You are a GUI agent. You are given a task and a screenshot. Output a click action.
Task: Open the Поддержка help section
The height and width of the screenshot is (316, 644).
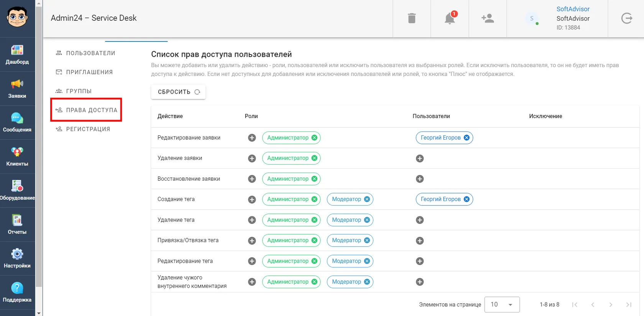tap(17, 293)
